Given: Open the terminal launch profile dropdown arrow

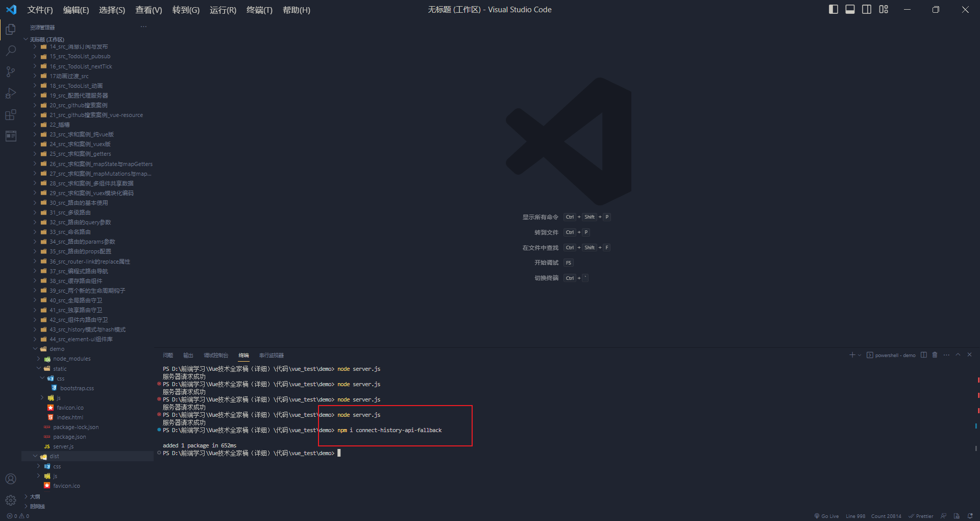Looking at the screenshot, I should (x=860, y=355).
